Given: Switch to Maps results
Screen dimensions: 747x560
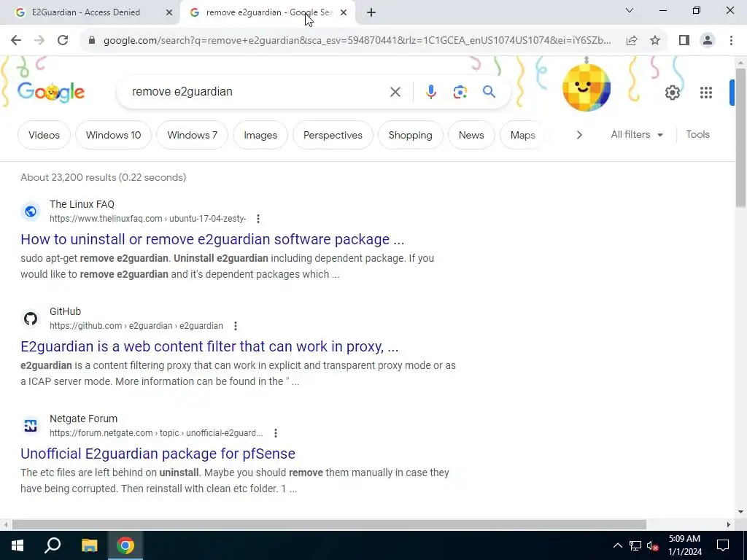Looking at the screenshot, I should tap(522, 135).
